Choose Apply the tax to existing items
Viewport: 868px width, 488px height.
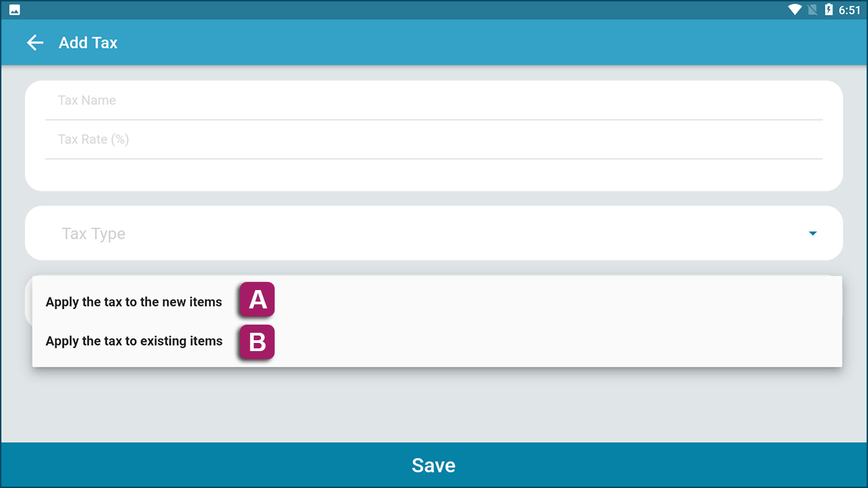134,341
